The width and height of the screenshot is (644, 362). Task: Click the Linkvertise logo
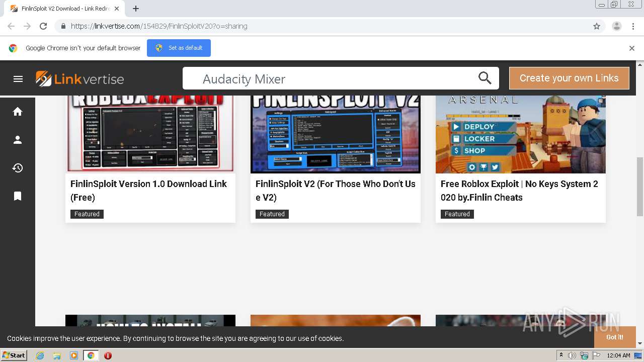79,79
